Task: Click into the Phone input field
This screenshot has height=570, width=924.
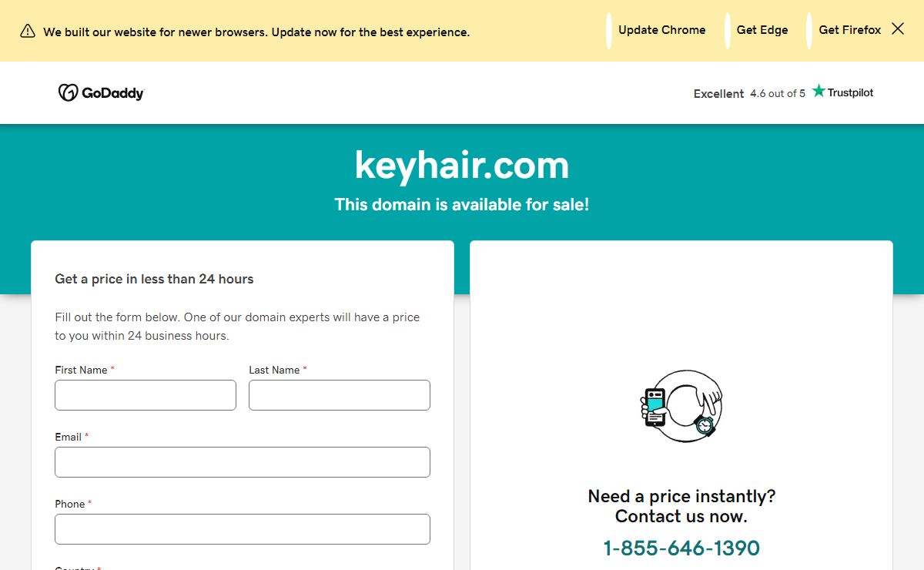Action: (243, 529)
